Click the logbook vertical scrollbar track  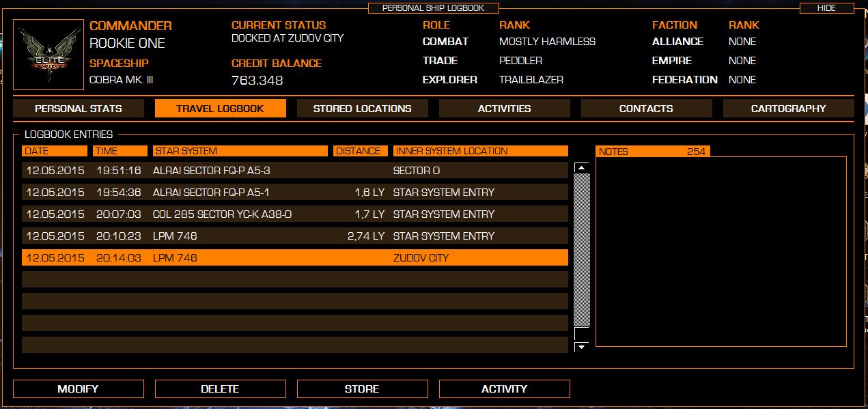coord(582,249)
